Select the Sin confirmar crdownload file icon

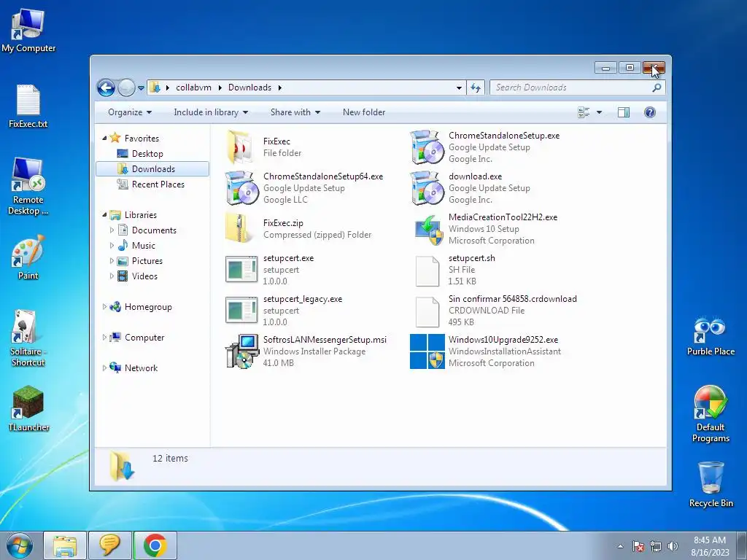(x=427, y=311)
